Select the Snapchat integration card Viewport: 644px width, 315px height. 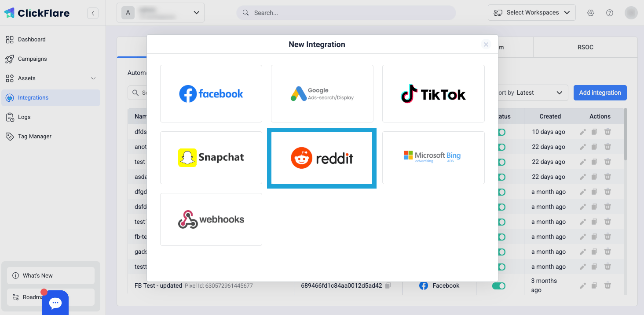click(211, 158)
